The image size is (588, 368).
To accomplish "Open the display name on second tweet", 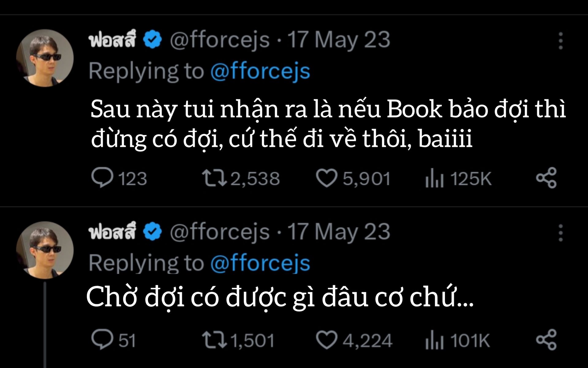I will 112,232.
